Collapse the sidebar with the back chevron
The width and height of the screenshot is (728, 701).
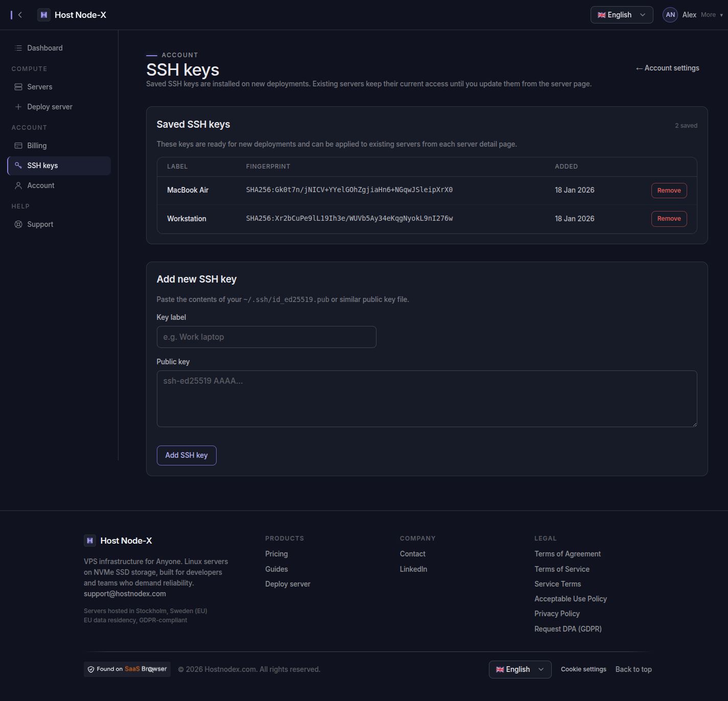point(20,15)
